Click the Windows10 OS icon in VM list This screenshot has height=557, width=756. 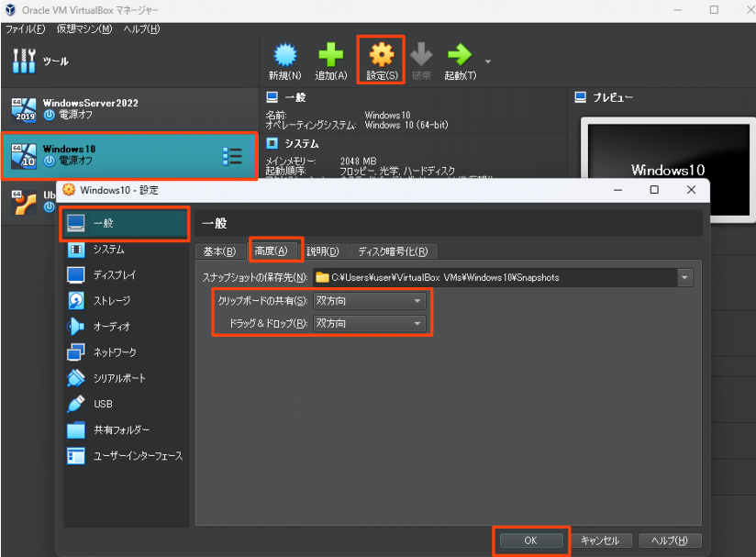[24, 155]
